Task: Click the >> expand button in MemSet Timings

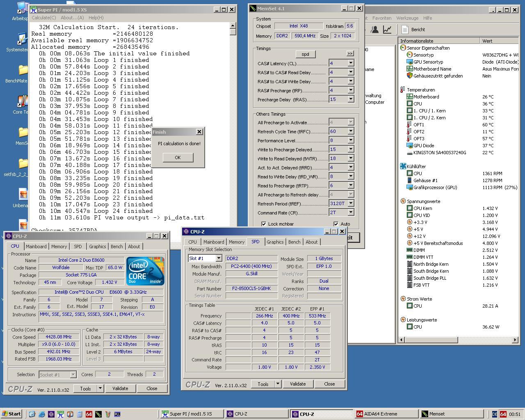Action: (350, 53)
